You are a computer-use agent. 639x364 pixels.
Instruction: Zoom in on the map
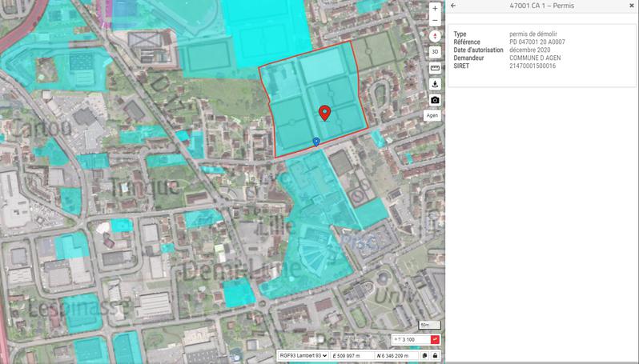point(435,9)
